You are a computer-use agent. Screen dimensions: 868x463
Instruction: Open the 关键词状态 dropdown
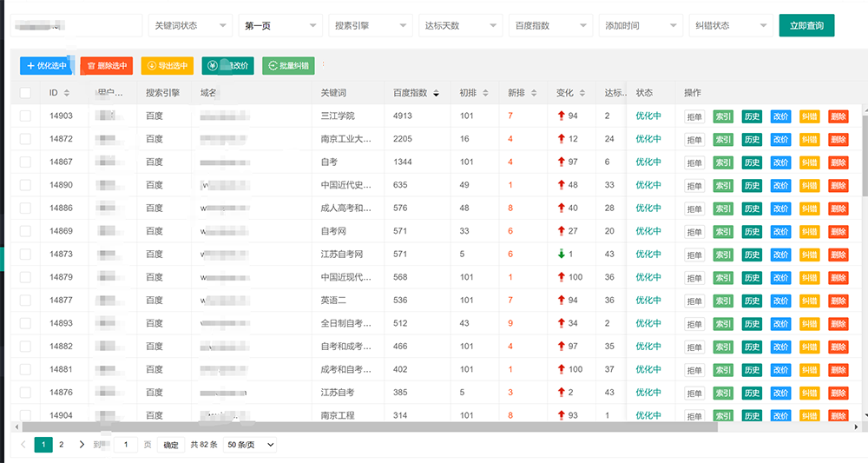[x=190, y=26]
